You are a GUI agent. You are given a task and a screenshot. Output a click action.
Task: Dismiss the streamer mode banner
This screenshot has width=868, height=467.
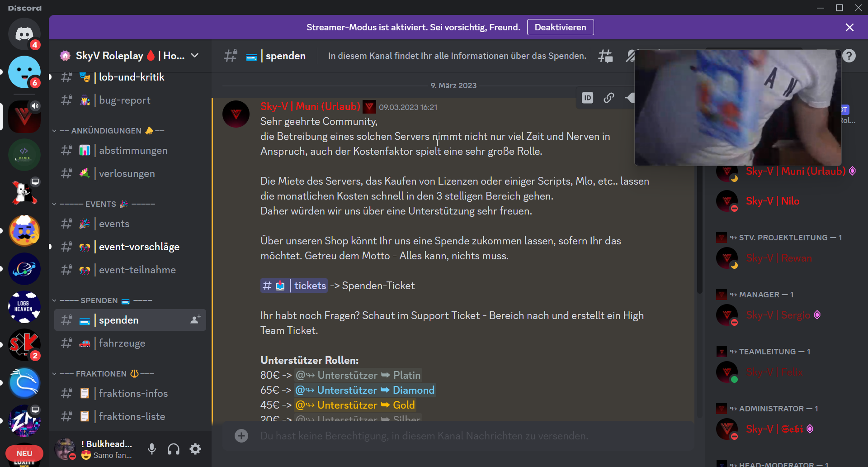[849, 28]
